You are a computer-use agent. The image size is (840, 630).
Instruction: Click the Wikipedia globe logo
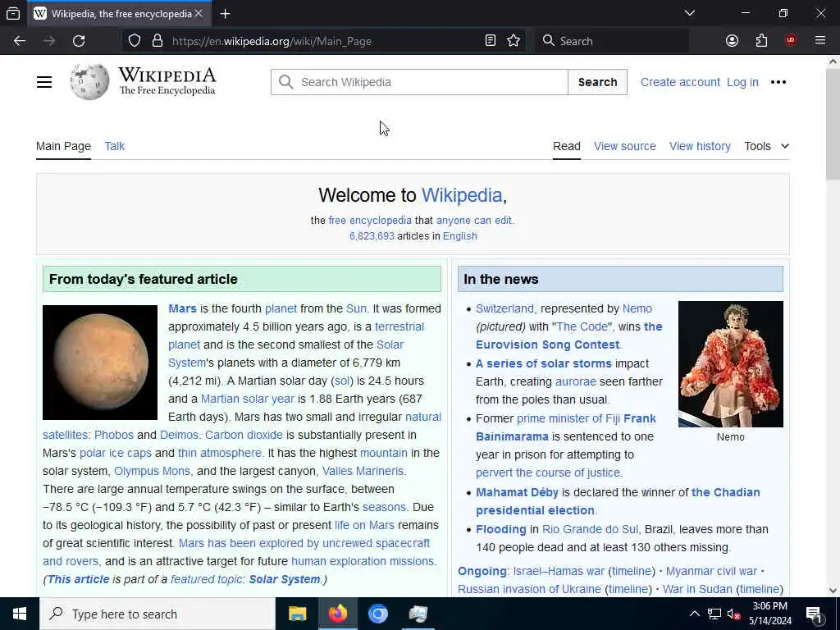tap(89, 82)
